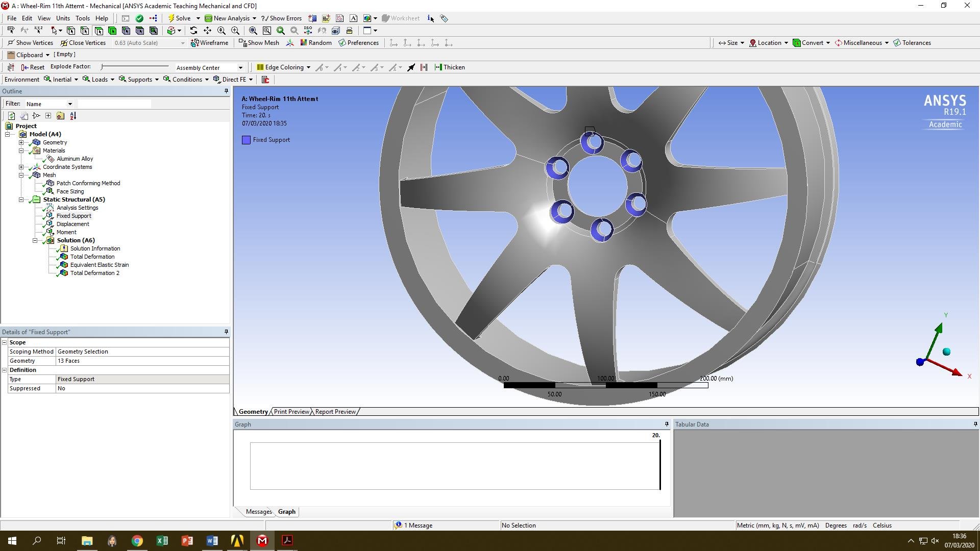
Task: Click the outline Expand All plus icon
Action: pos(48,116)
